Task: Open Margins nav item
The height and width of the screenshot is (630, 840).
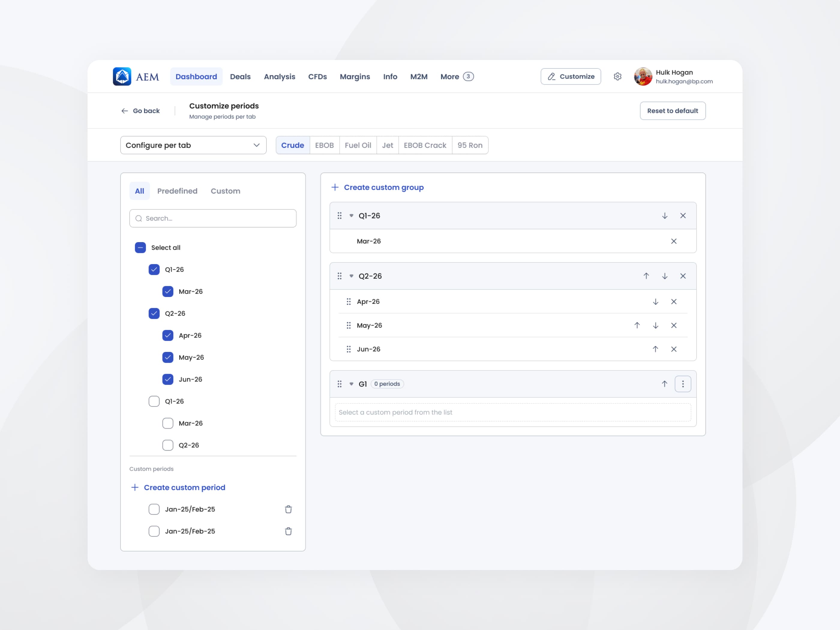Action: pyautogui.click(x=355, y=77)
